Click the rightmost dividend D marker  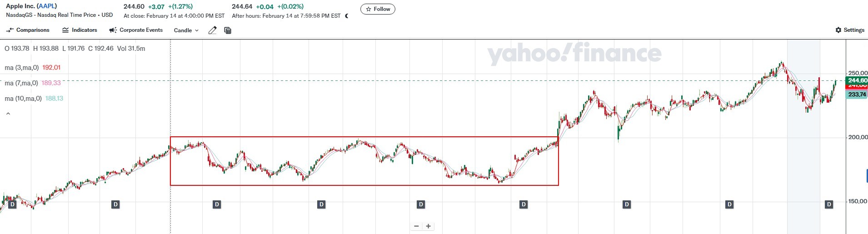pos(829,204)
